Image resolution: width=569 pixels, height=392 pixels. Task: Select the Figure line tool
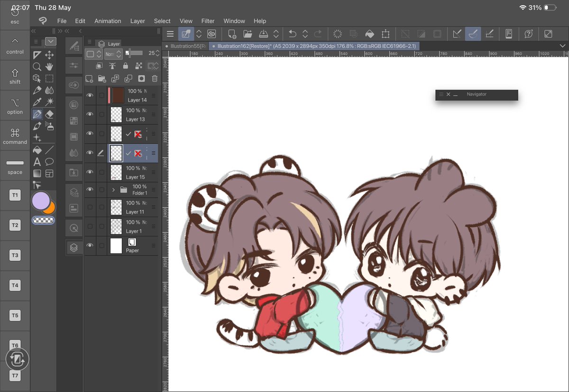coord(49,150)
